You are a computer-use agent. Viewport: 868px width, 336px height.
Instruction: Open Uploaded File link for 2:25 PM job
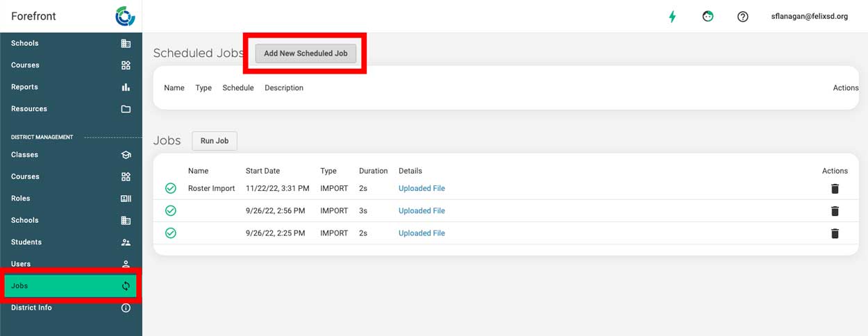(x=422, y=233)
